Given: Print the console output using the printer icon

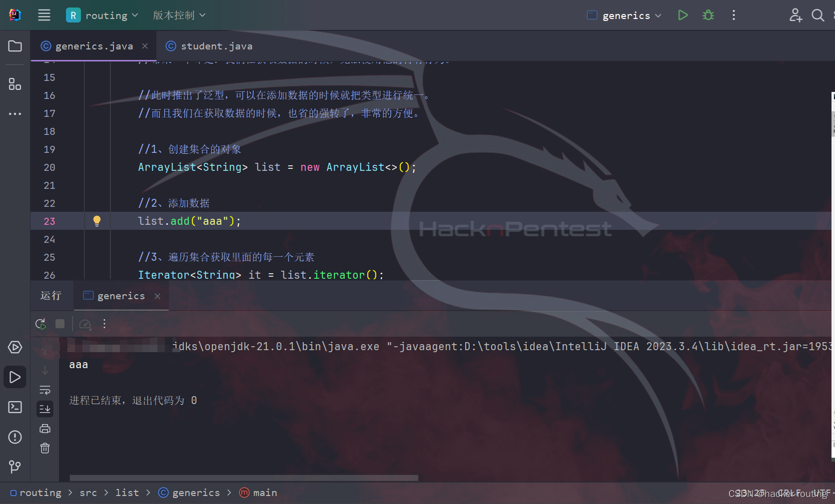Looking at the screenshot, I should (x=45, y=429).
